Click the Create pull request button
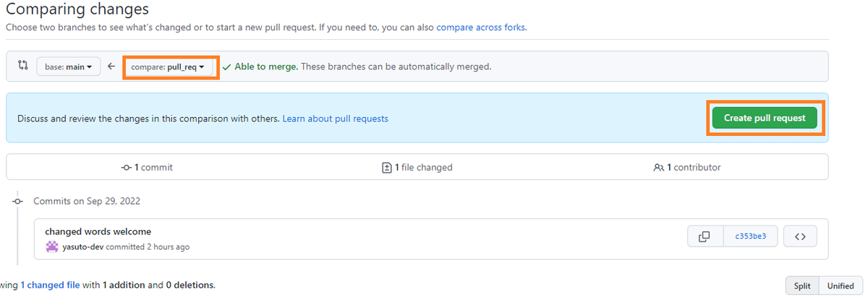Viewport: 868px width, 303px height. click(x=765, y=118)
